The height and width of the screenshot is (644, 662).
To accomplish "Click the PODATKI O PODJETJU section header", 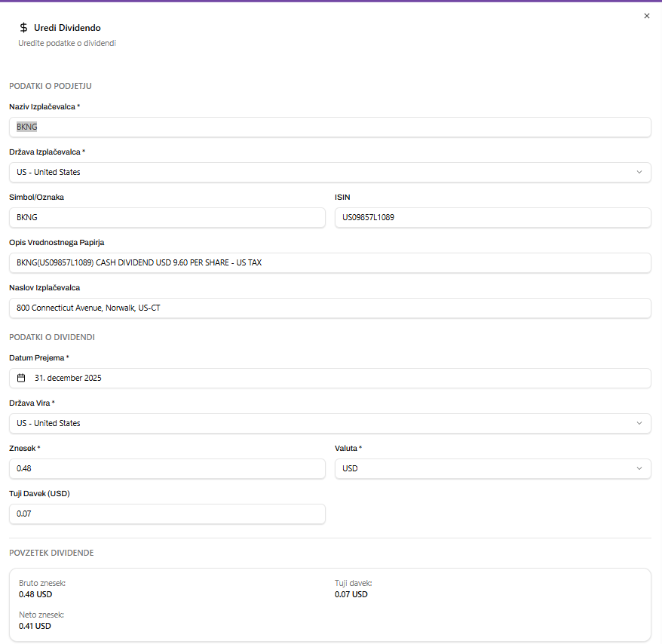I will [x=51, y=86].
